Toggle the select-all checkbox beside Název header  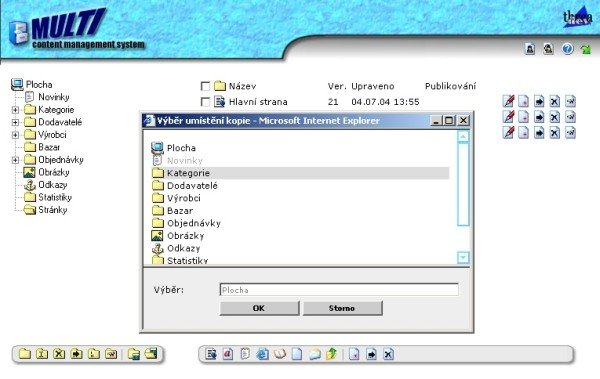205,86
